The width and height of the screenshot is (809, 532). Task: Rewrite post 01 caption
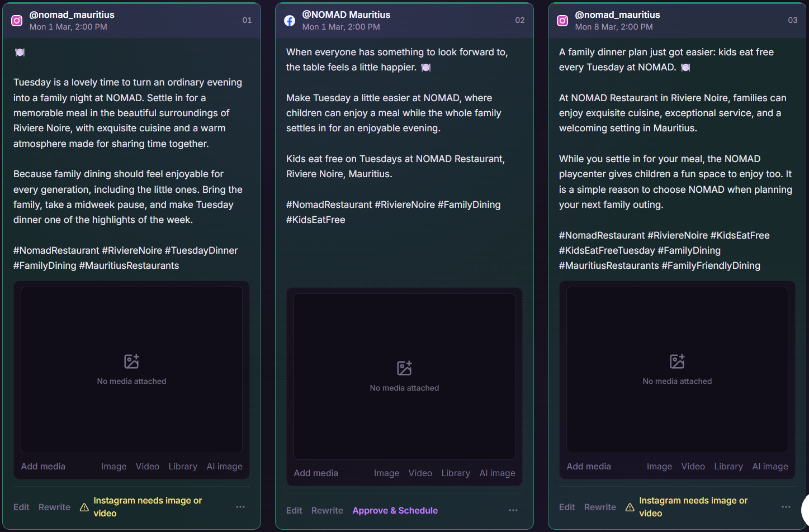pyautogui.click(x=54, y=507)
